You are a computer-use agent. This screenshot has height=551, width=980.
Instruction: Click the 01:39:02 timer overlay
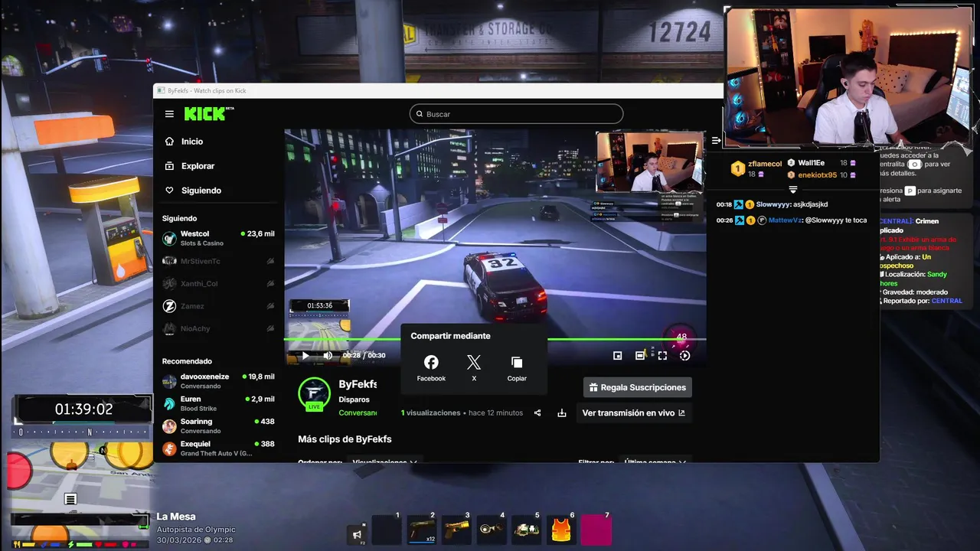(83, 409)
